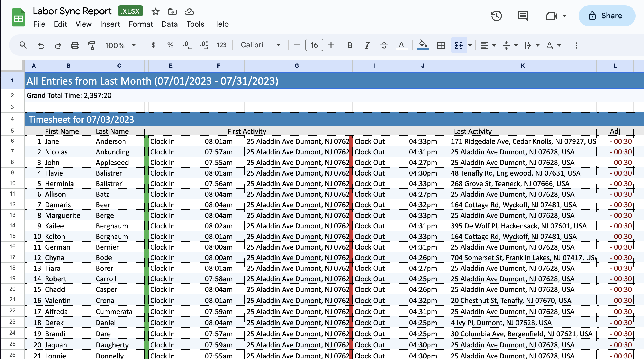Open the text color picker

pyautogui.click(x=401, y=45)
